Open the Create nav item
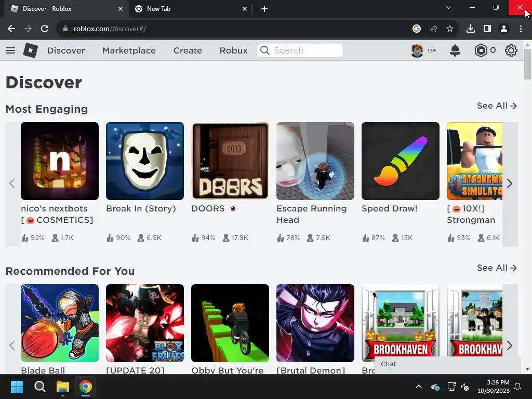 (188, 50)
